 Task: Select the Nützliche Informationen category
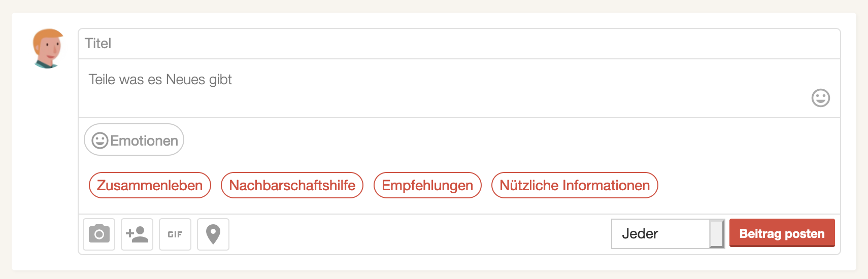coord(575,185)
